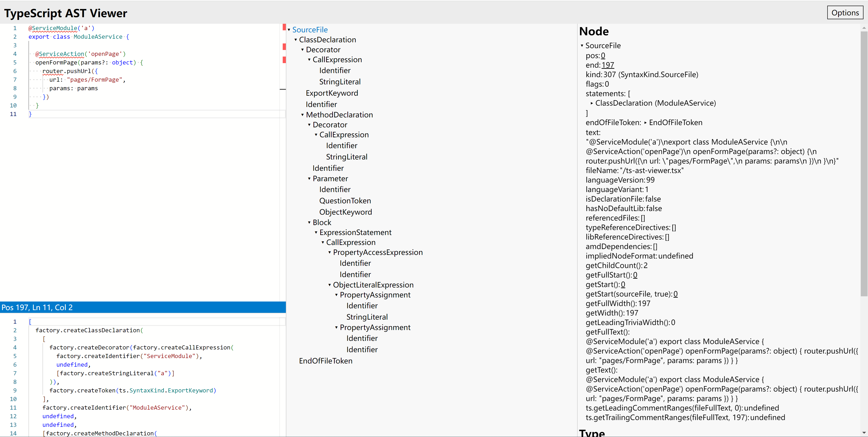Select the ObjectLiteralExpression tree node
The width and height of the screenshot is (868, 437).
pyautogui.click(x=373, y=285)
